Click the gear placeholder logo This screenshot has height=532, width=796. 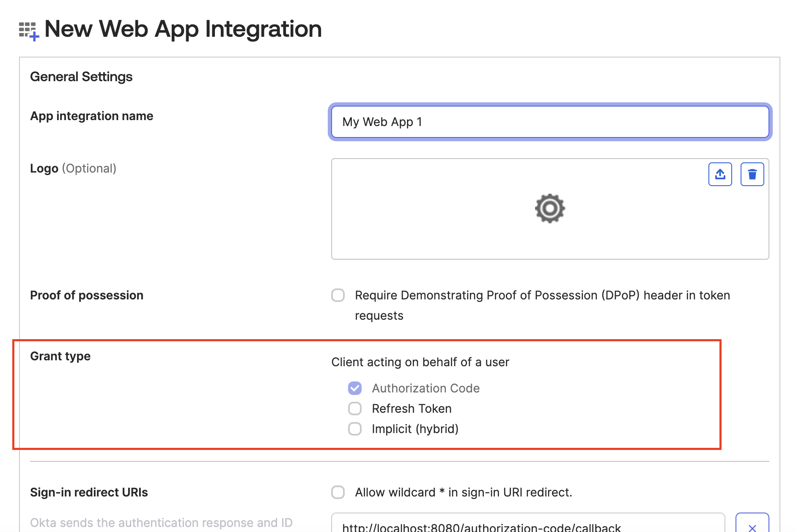pyautogui.click(x=549, y=208)
